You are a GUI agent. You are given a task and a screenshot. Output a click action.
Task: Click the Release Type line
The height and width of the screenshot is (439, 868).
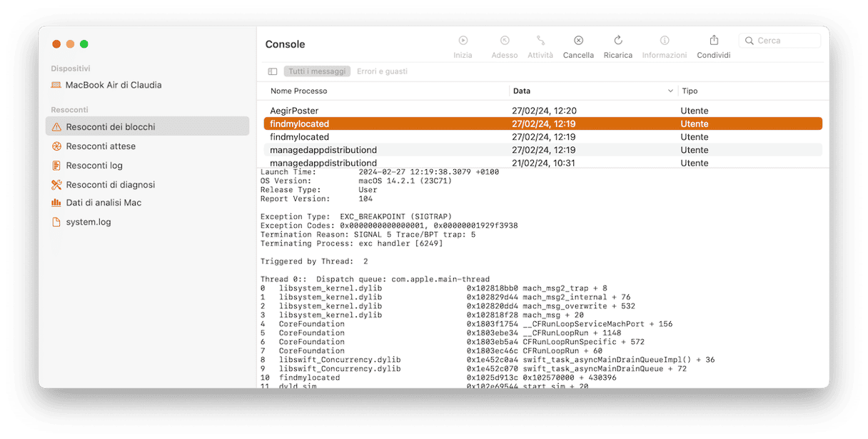pyautogui.click(x=319, y=190)
